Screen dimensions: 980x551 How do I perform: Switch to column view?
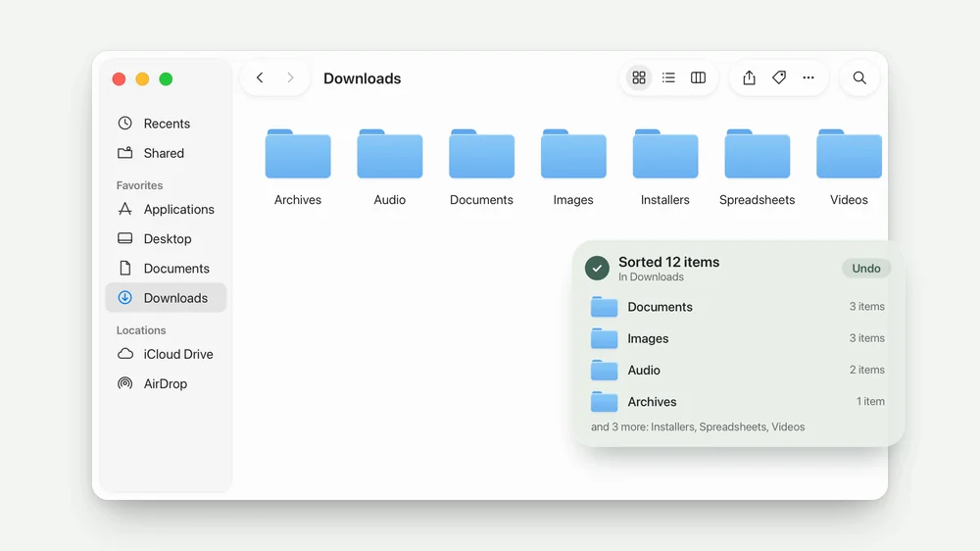[698, 77]
